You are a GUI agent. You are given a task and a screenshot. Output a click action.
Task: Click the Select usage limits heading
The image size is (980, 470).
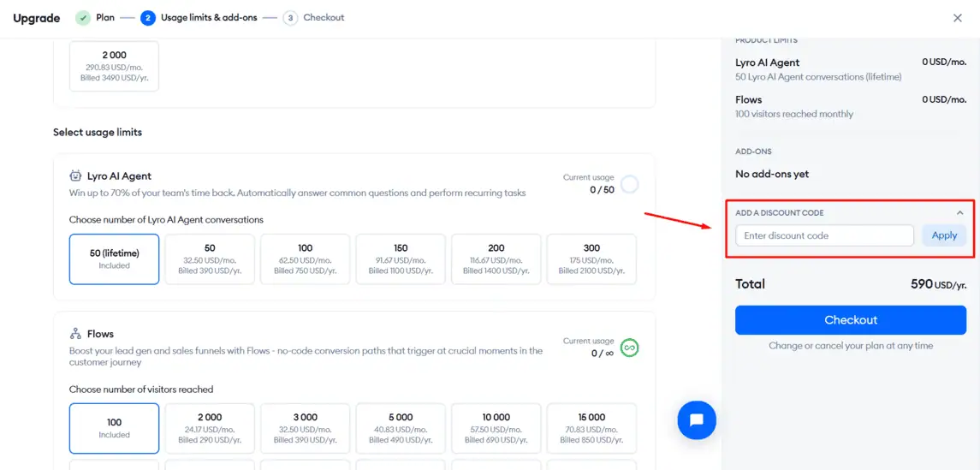[x=98, y=133]
